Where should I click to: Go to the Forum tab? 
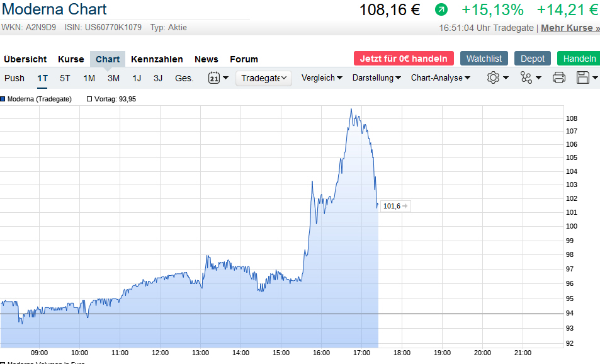[x=244, y=59]
